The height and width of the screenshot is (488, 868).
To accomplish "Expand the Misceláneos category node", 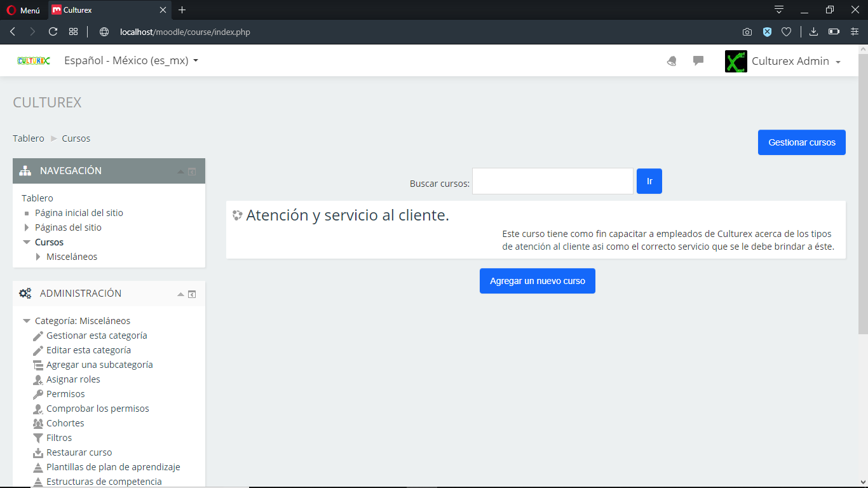I will (x=38, y=257).
